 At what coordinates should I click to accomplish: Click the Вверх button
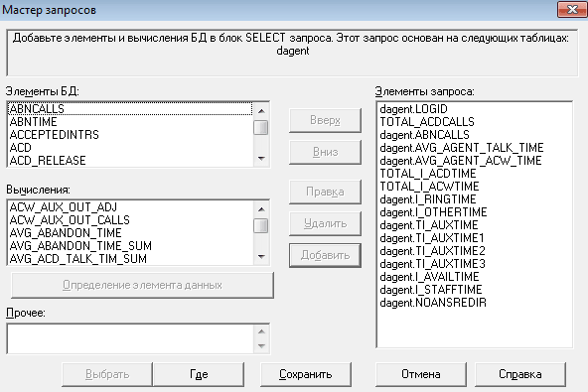pos(325,120)
